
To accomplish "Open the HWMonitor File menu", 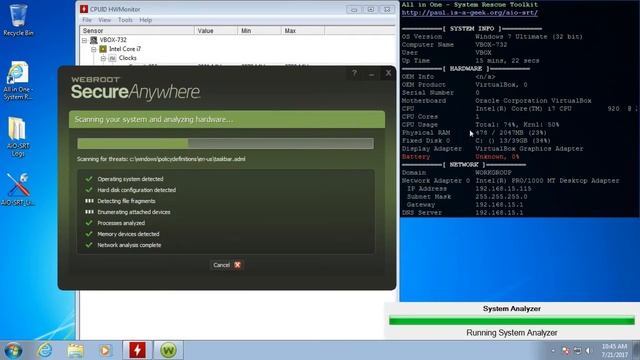I will (x=87, y=20).
